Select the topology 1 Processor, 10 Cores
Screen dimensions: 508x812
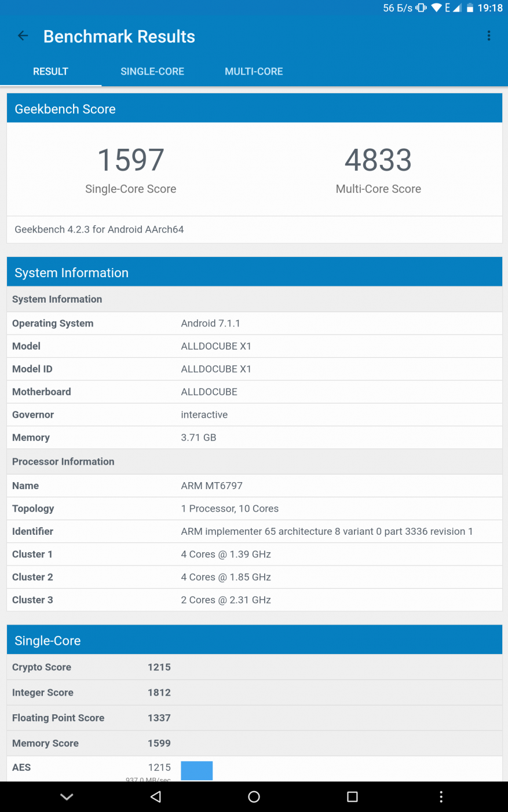tap(230, 508)
